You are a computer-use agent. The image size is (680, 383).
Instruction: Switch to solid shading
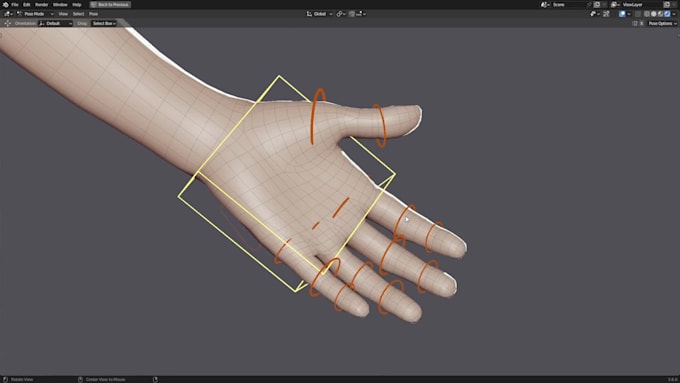click(654, 14)
